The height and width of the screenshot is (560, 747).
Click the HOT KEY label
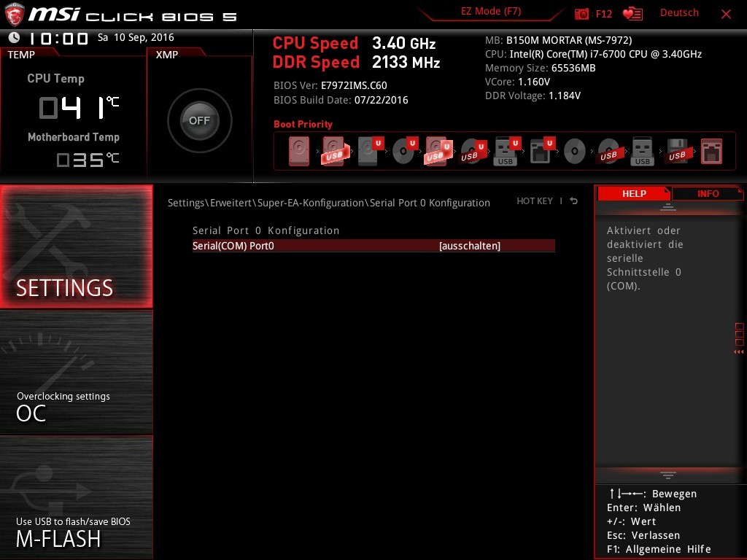click(x=535, y=201)
